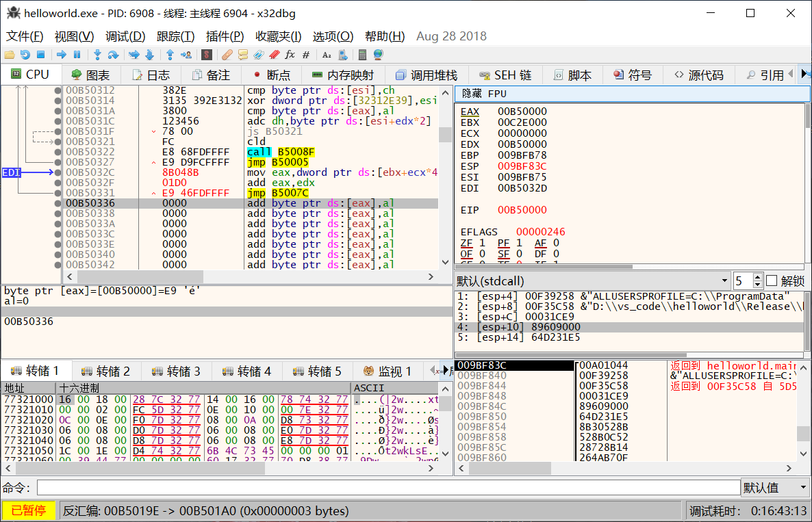
Task: Open the 默认(stdcall) calling convention dropdown
Action: point(592,281)
